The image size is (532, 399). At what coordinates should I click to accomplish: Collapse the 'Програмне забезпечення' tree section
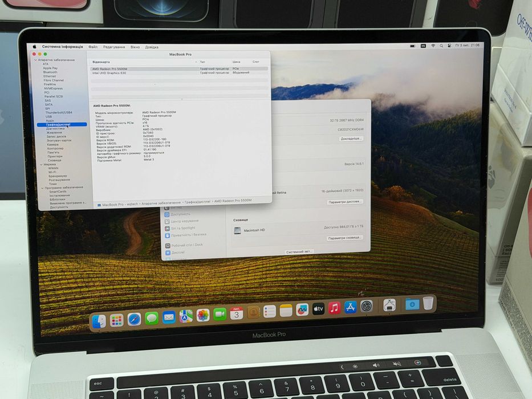point(42,188)
